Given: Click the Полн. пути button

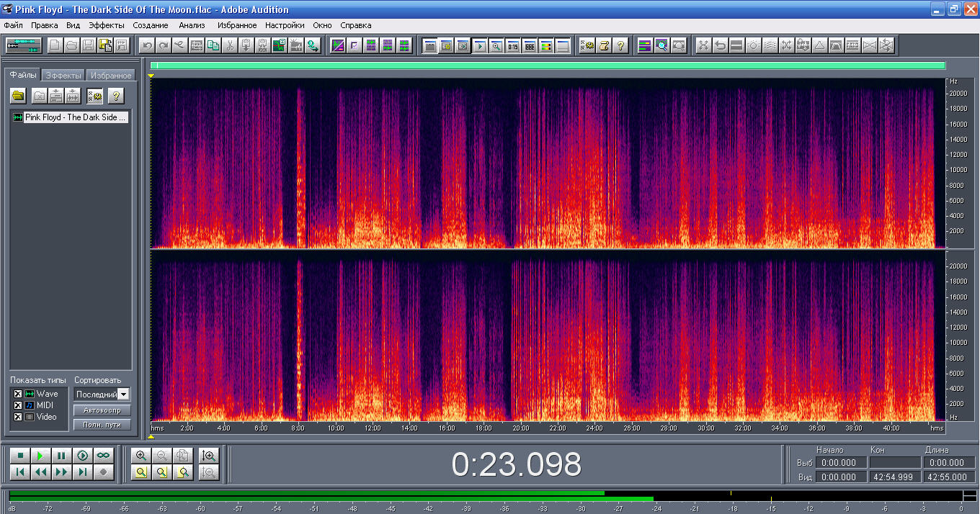Looking at the screenshot, I should pyautogui.click(x=102, y=425).
